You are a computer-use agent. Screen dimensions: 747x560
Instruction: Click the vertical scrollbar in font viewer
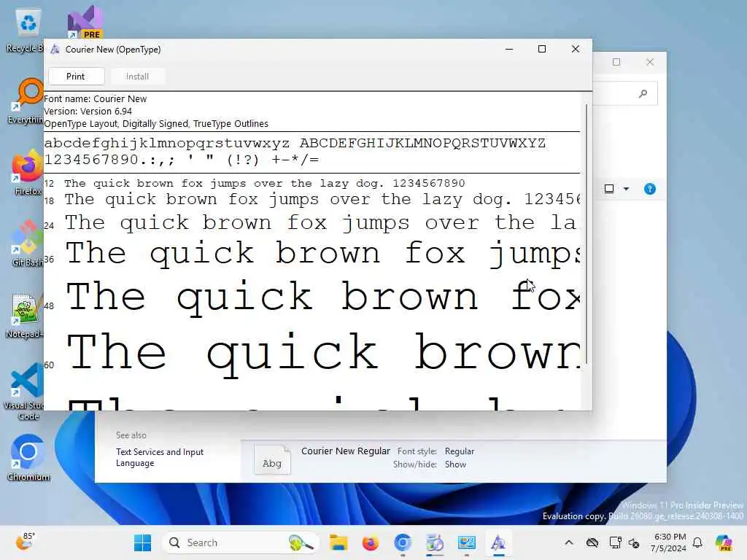pos(586,233)
